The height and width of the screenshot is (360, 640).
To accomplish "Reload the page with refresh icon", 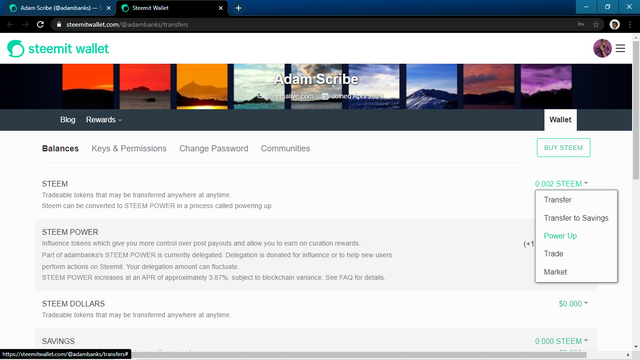I will click(x=40, y=24).
